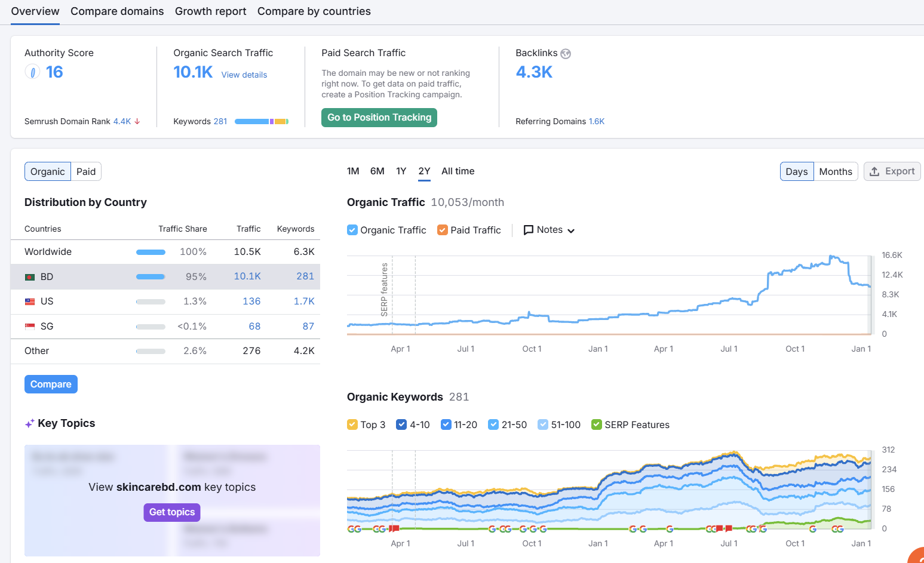Toggle the 4-10 positions checkbox

point(401,424)
